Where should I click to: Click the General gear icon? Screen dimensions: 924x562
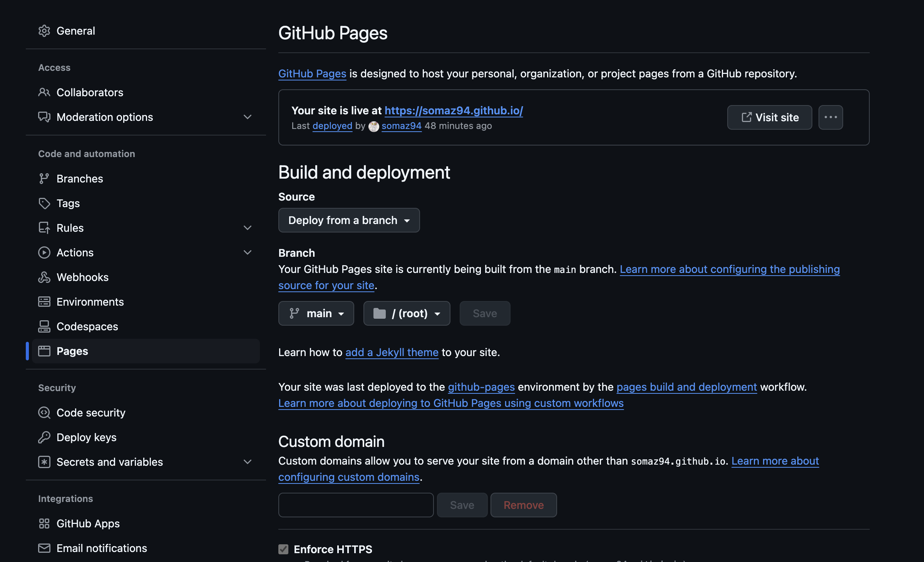44,31
